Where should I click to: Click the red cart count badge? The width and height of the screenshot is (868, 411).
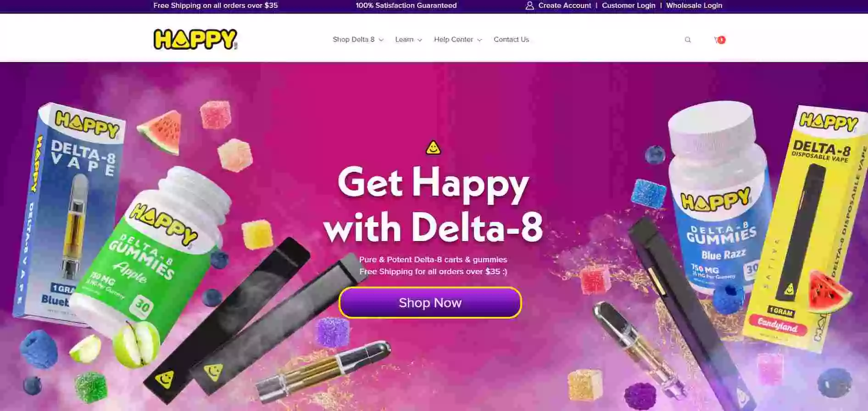click(x=722, y=40)
